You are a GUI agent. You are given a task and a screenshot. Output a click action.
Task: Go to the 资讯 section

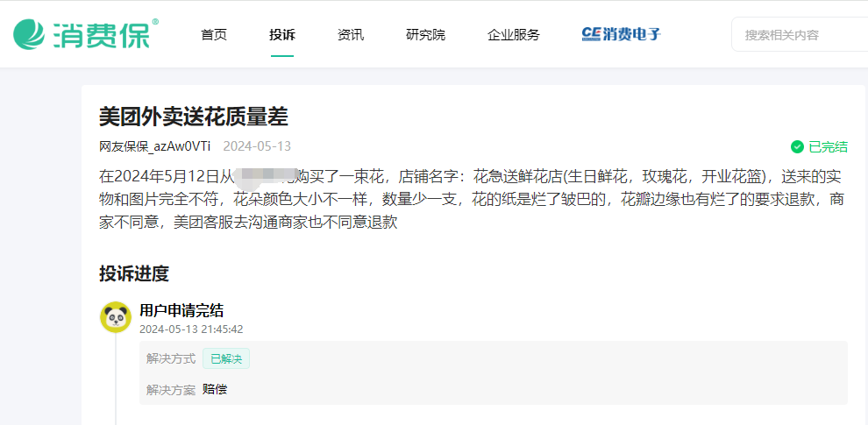351,35
